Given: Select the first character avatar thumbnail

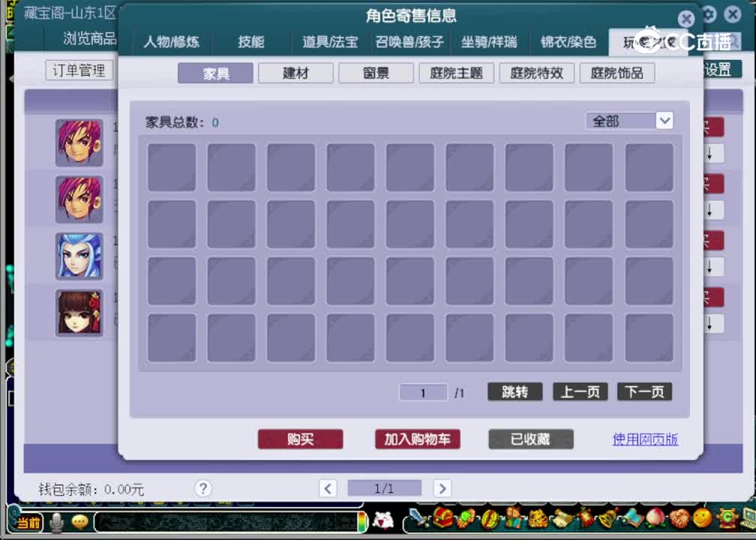Looking at the screenshot, I should [79, 142].
